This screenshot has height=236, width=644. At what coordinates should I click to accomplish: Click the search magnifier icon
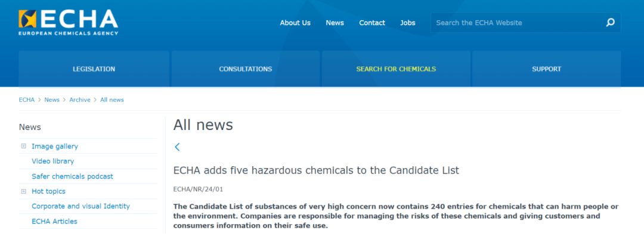(x=611, y=23)
